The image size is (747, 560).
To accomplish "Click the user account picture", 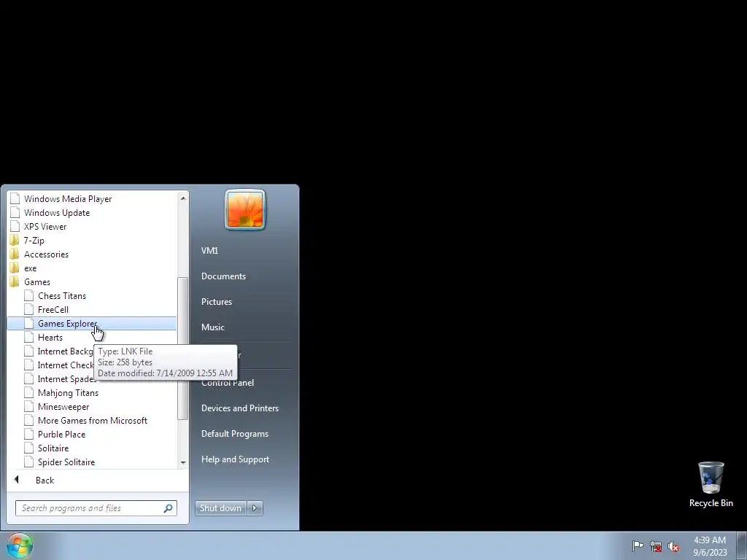I will (x=245, y=209).
